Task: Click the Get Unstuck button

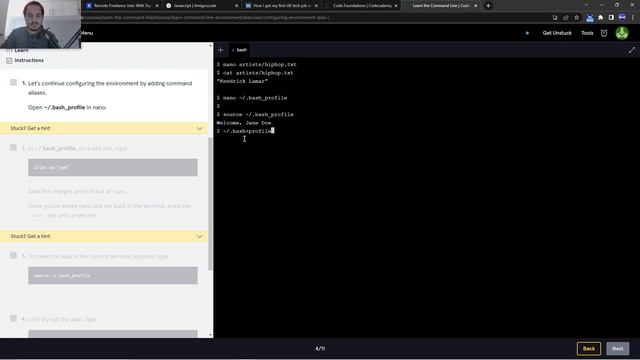Action: tap(557, 33)
